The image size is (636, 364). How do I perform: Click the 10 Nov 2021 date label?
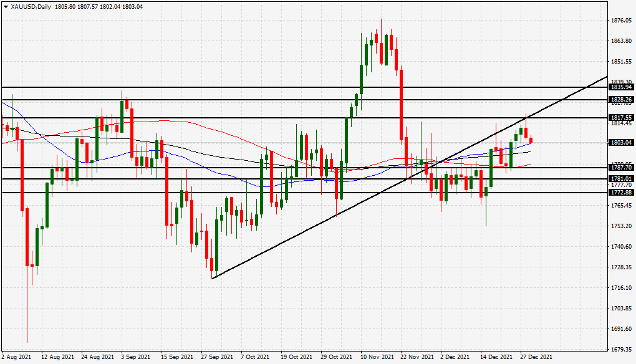377,357
